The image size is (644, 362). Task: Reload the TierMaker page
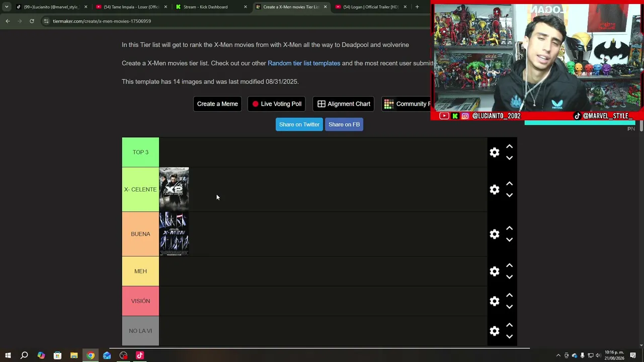(x=32, y=21)
